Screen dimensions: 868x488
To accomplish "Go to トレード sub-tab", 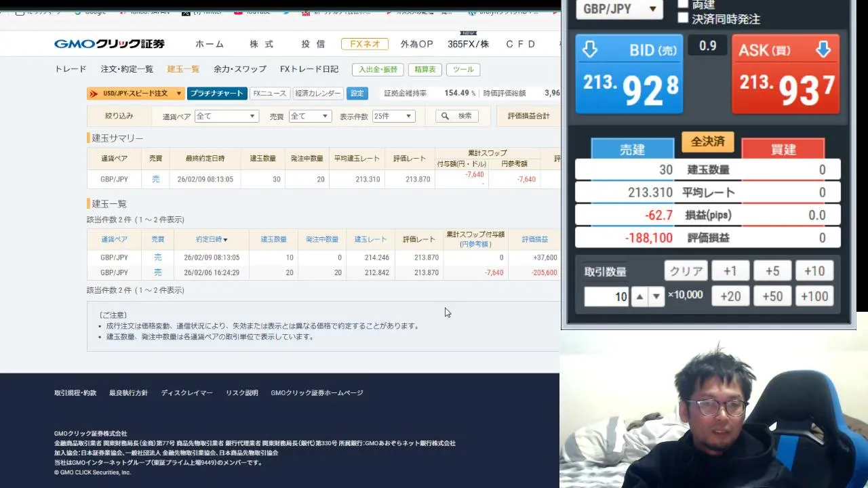I will 71,69.
